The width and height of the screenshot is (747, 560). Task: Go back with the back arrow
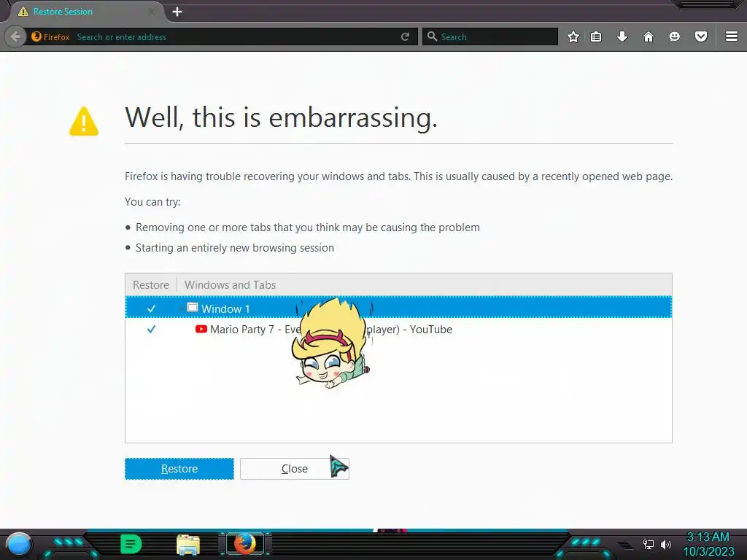(x=15, y=36)
